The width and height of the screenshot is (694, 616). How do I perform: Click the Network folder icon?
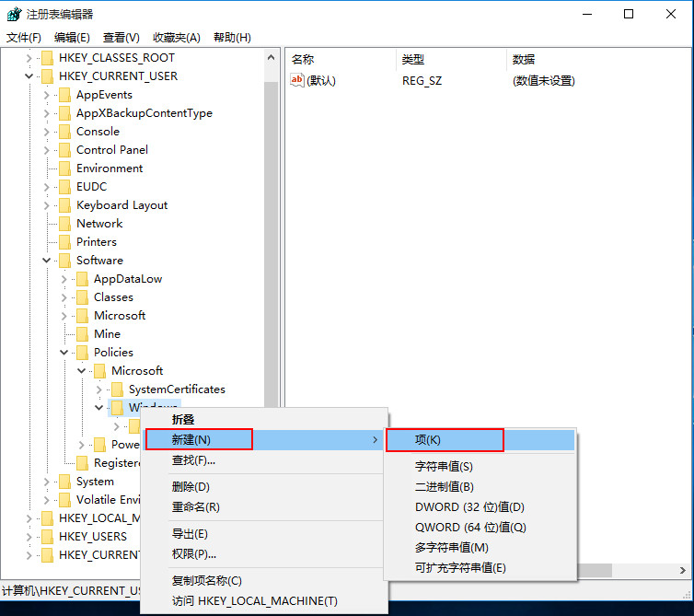[65, 224]
